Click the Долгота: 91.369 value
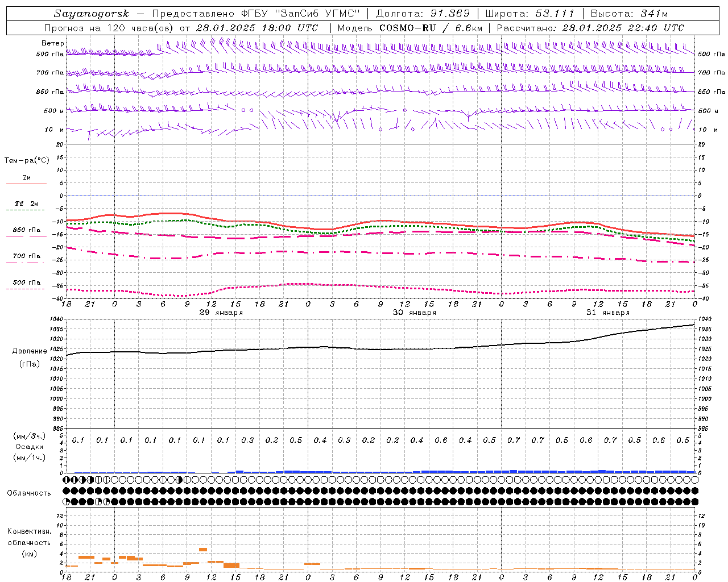 423,14
